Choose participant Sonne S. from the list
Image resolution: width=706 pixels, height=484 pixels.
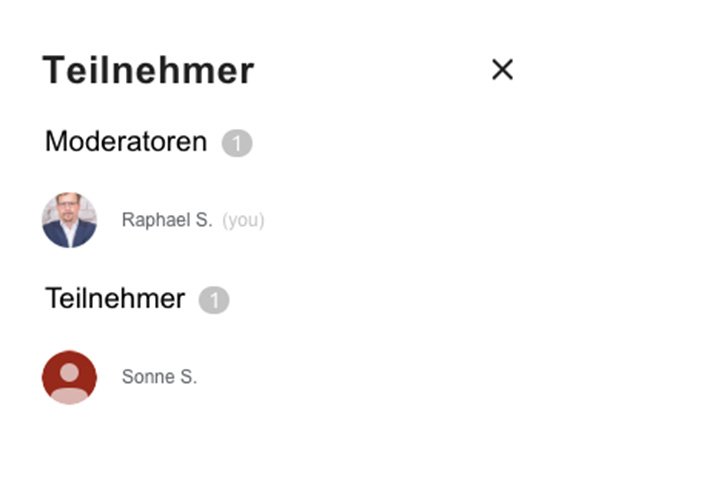click(160, 377)
